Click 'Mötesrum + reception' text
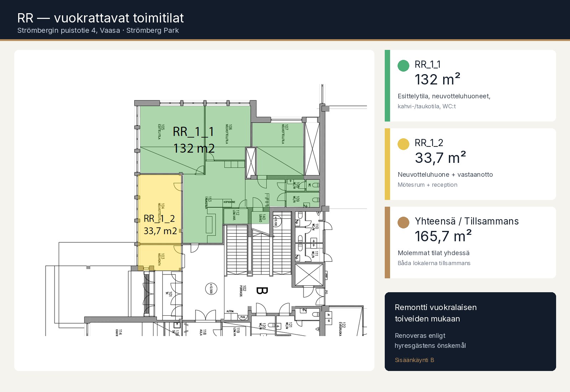 point(427,185)
